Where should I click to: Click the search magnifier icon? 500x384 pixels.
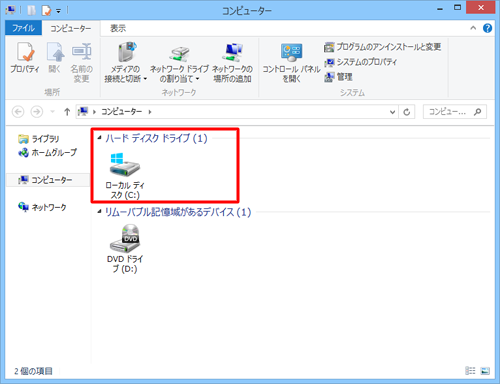[478, 112]
